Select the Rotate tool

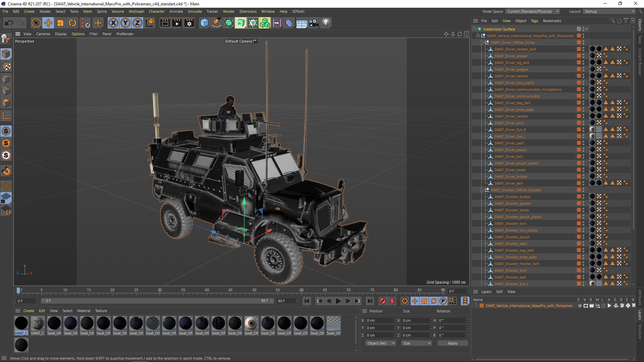coord(72,23)
